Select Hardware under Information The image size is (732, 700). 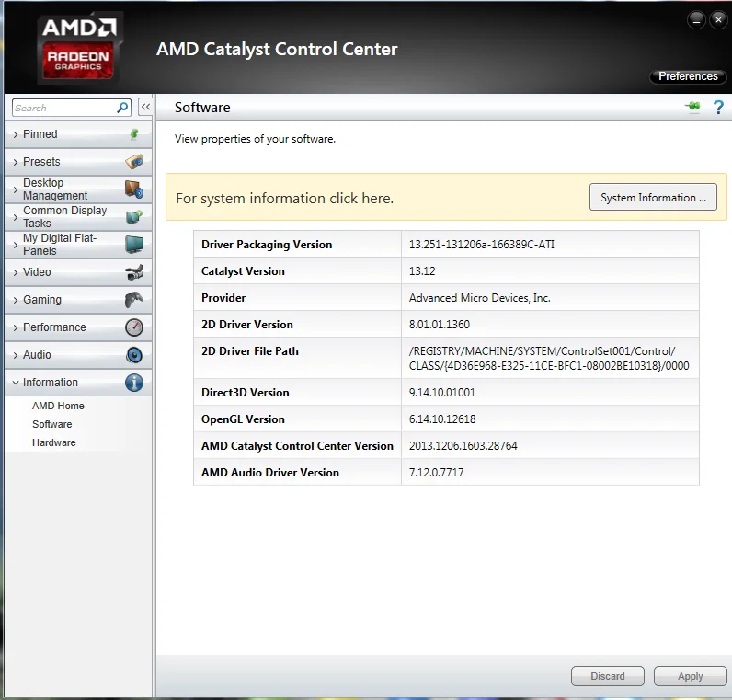[53, 442]
